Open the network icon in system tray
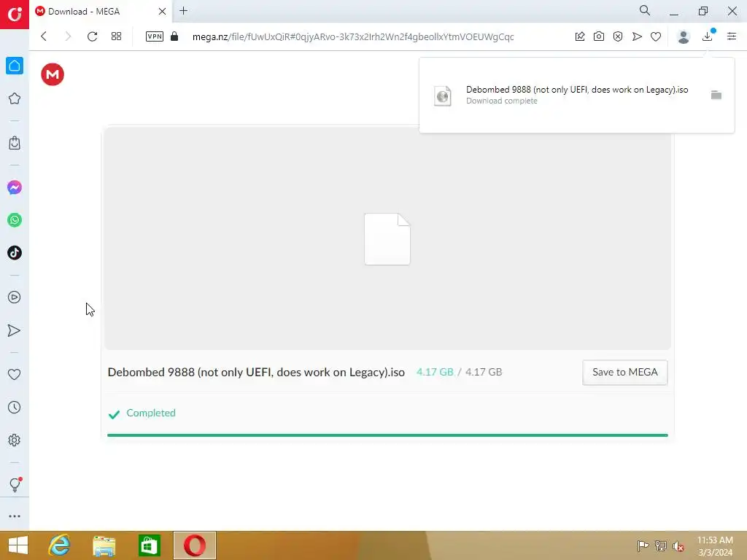Image resolution: width=747 pixels, height=560 pixels. pyautogui.click(x=661, y=545)
